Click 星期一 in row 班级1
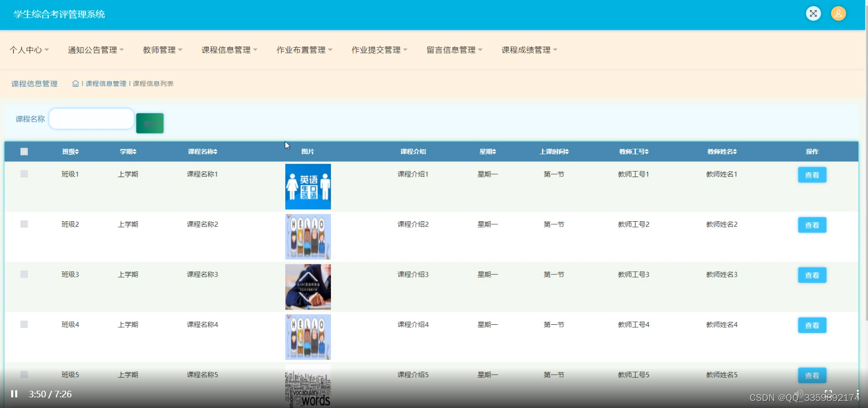 pyautogui.click(x=488, y=174)
